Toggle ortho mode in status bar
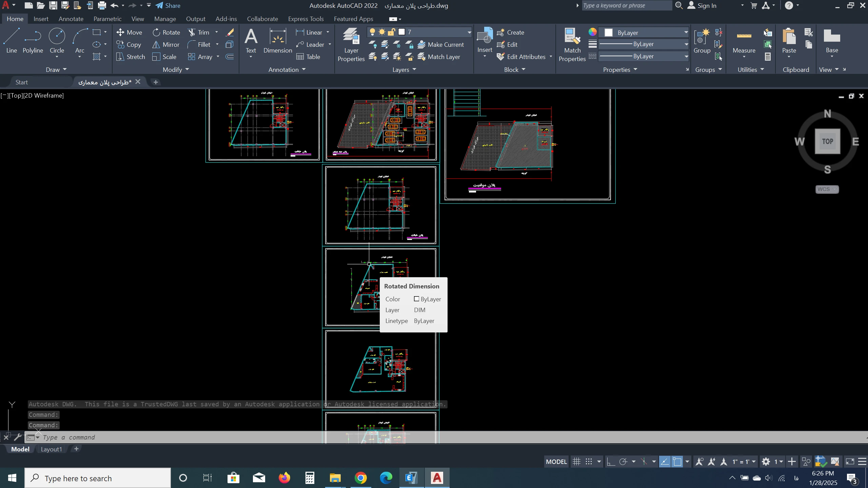The width and height of the screenshot is (868, 488). pos(611,462)
